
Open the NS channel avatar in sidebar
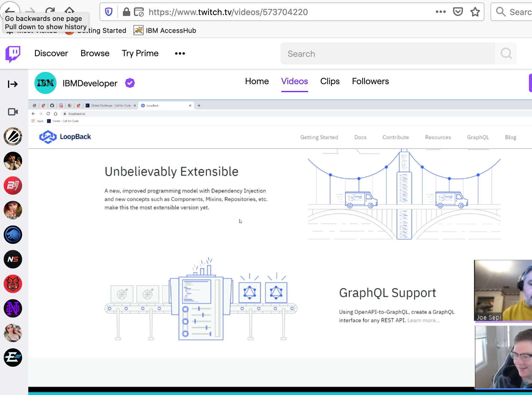[13, 259]
